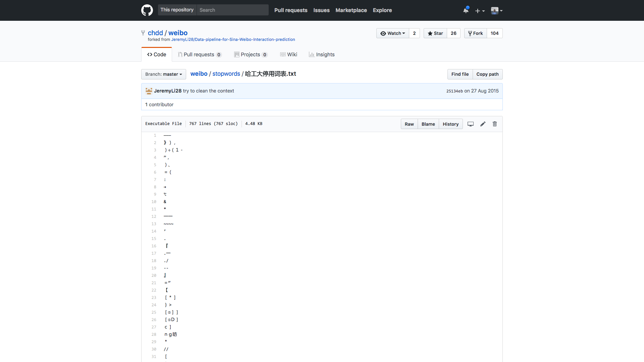This screenshot has width=644, height=362.
Task: Open JeremyLi28 author name link
Action: [168, 91]
